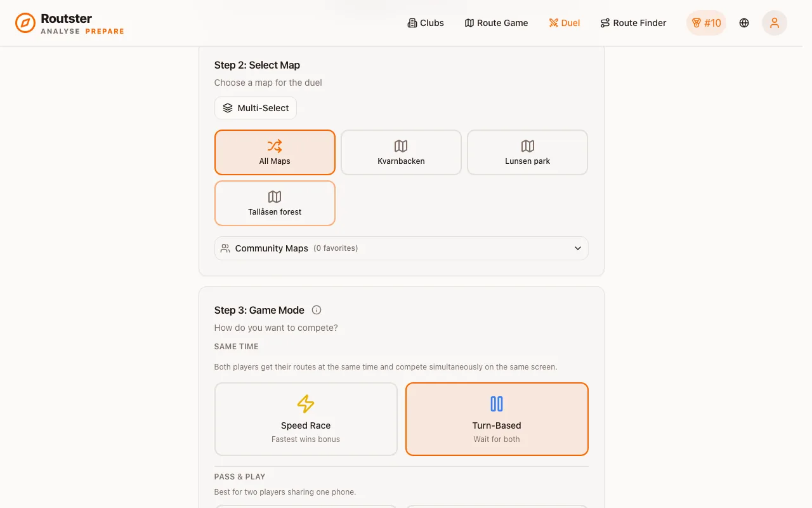Open the Route Game page

point(496,23)
